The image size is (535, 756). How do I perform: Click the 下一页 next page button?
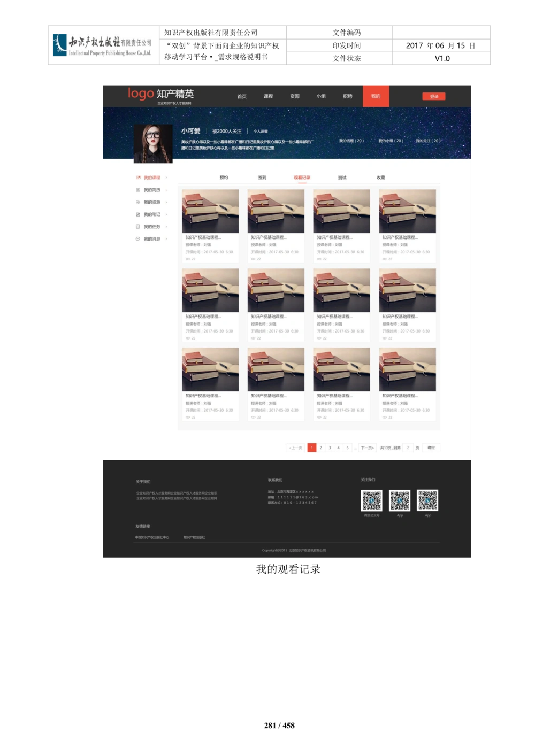click(x=368, y=448)
